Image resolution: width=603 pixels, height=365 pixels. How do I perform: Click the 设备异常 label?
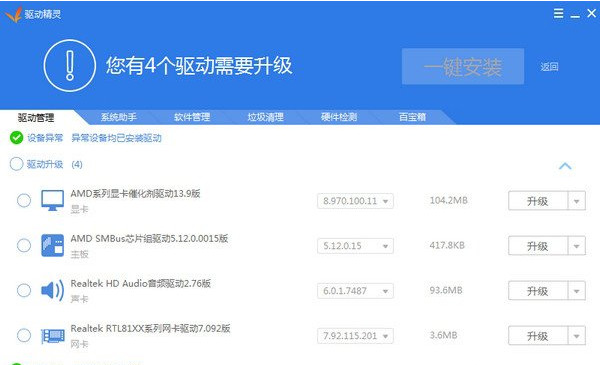[x=45, y=138]
